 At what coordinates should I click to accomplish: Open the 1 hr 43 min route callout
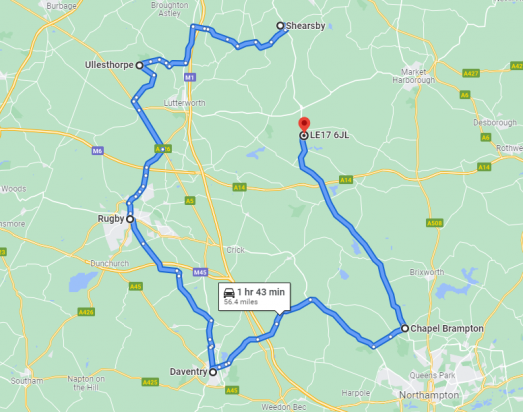click(254, 297)
